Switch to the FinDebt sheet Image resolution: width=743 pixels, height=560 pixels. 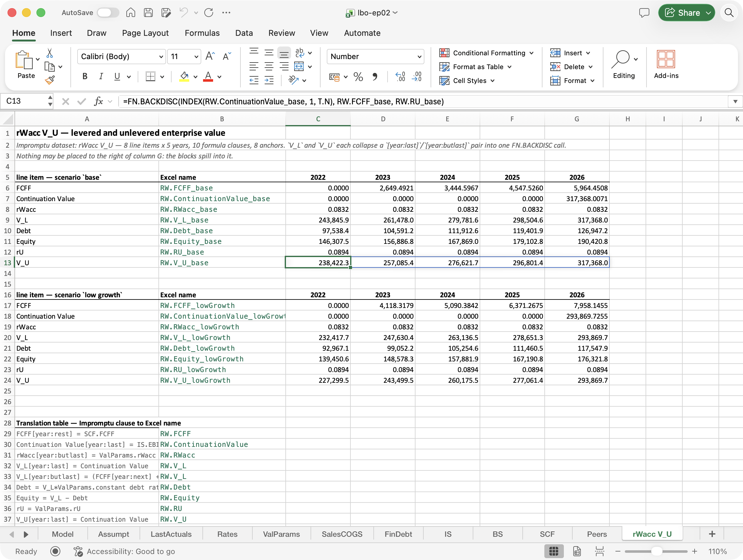tap(398, 534)
